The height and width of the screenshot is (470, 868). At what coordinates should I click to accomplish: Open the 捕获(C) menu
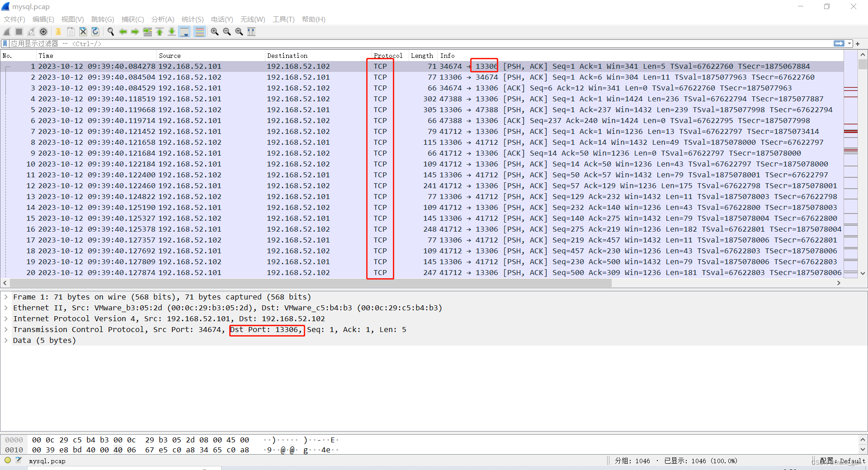tap(132, 19)
